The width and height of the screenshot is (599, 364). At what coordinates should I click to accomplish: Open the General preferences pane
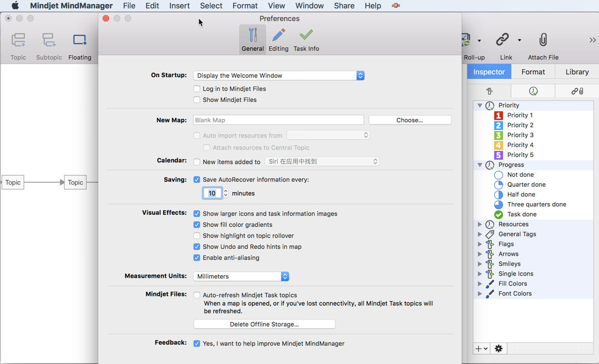[252, 39]
